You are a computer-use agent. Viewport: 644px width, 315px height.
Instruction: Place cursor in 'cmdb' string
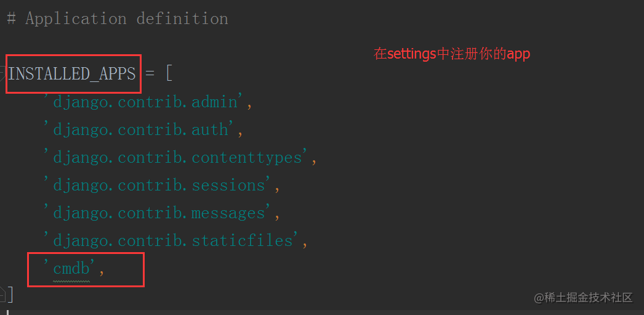point(72,269)
